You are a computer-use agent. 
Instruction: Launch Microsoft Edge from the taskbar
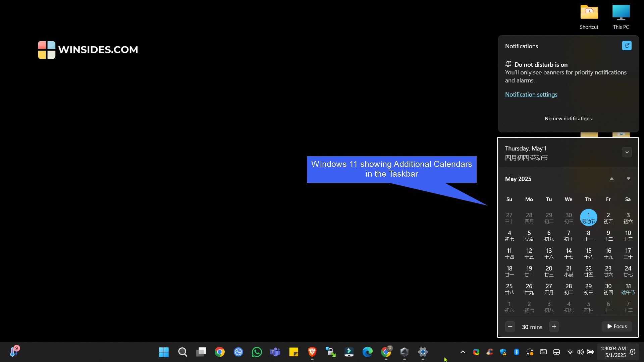click(x=368, y=352)
